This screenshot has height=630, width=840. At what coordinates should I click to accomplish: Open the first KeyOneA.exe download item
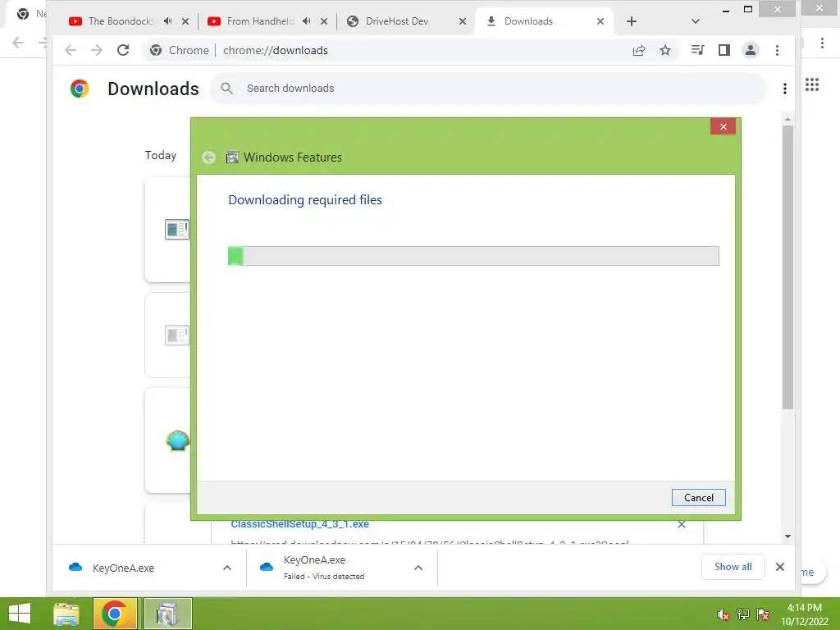(x=123, y=568)
